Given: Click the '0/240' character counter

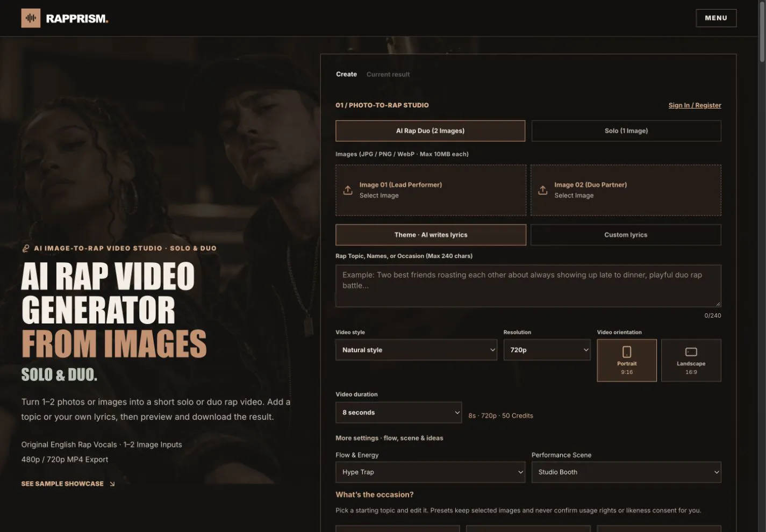Looking at the screenshot, I should coord(713,315).
